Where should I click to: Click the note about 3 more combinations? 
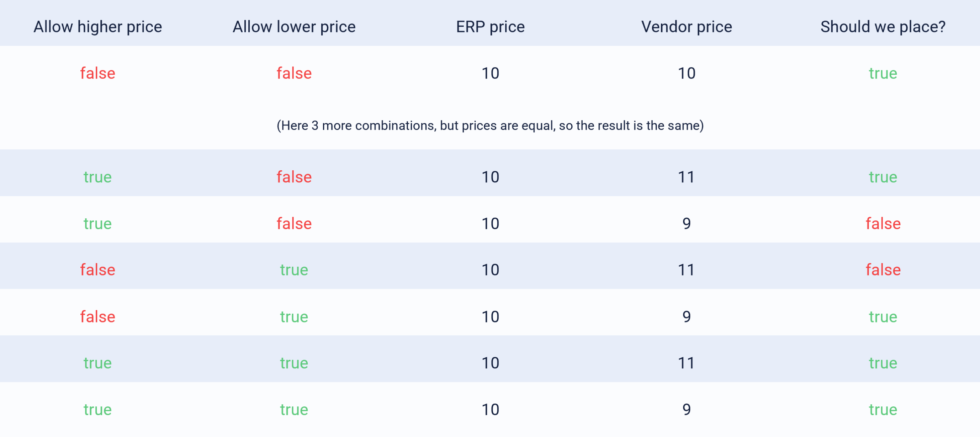(x=490, y=126)
